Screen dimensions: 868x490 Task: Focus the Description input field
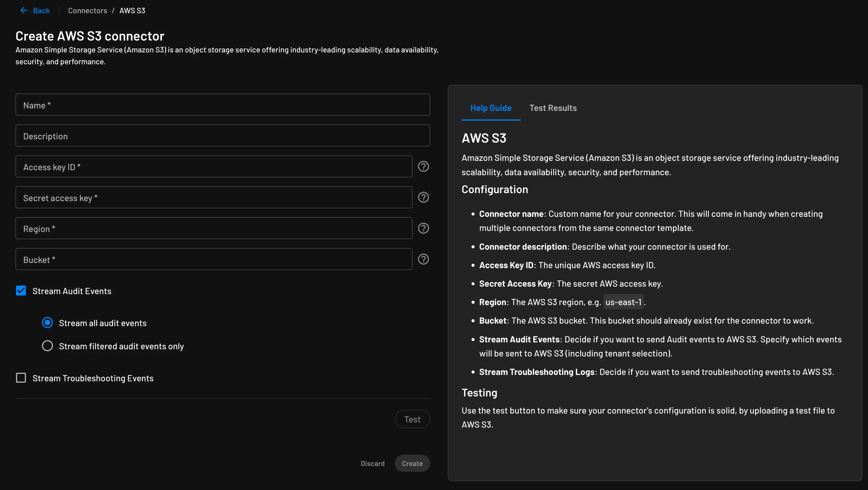[x=222, y=135]
